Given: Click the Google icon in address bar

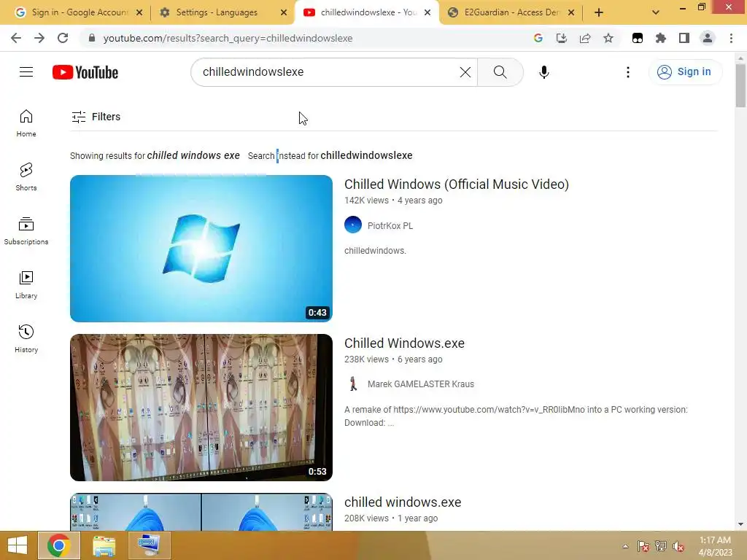Looking at the screenshot, I should [x=538, y=38].
